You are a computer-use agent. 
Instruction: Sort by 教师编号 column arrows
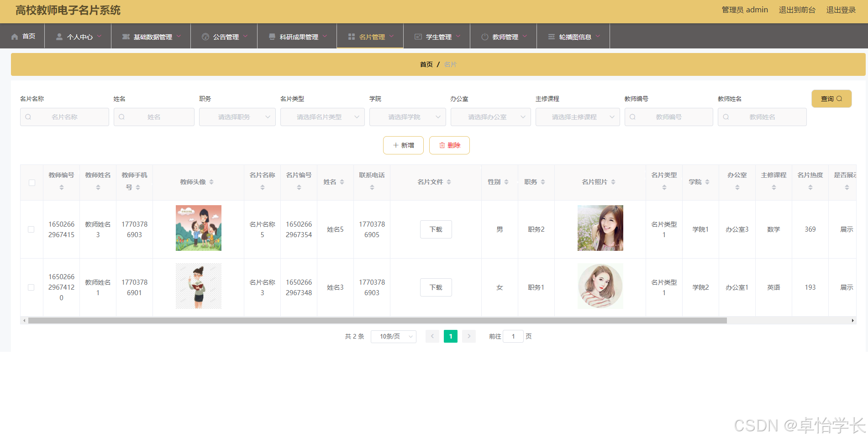(x=62, y=187)
